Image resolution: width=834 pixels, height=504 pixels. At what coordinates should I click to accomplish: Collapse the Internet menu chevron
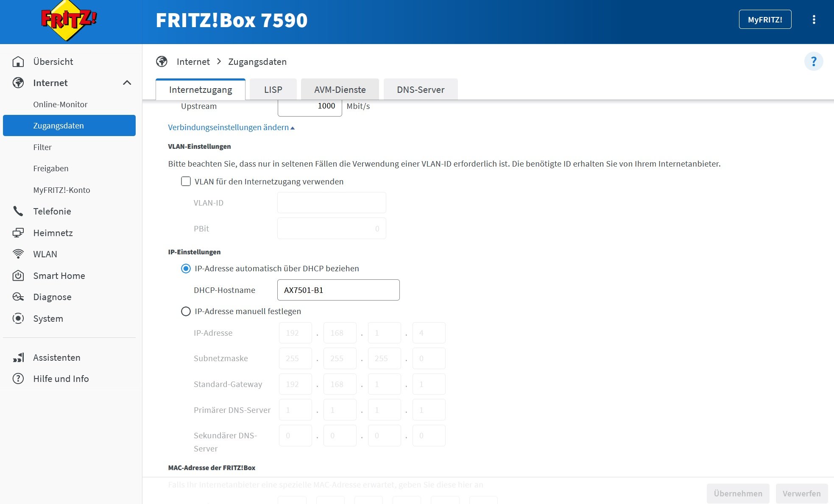pyautogui.click(x=127, y=83)
